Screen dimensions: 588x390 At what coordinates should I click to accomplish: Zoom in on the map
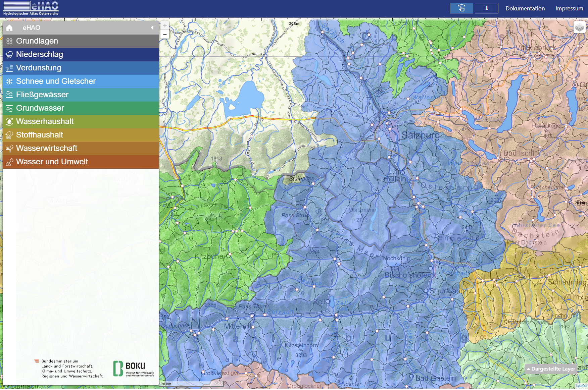165,26
